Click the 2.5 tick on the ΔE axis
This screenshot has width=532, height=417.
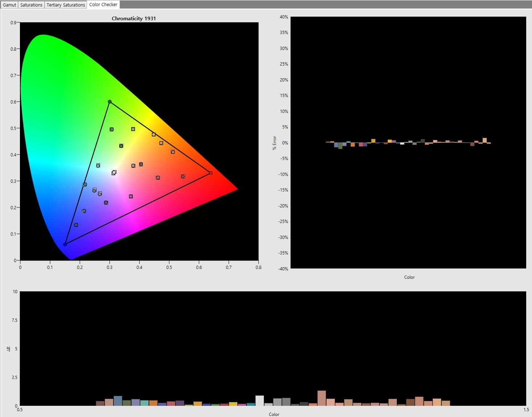click(14, 378)
